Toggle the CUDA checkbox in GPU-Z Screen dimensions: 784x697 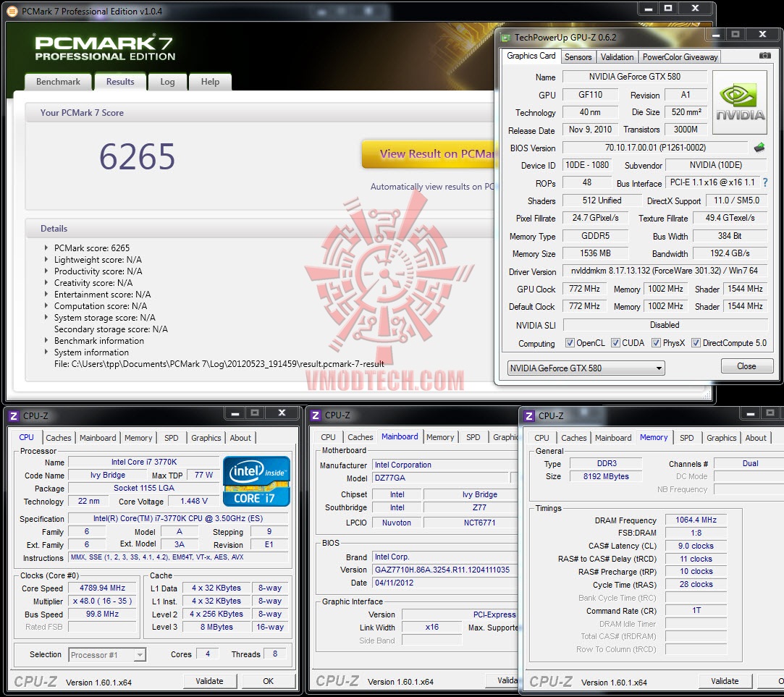pos(615,342)
